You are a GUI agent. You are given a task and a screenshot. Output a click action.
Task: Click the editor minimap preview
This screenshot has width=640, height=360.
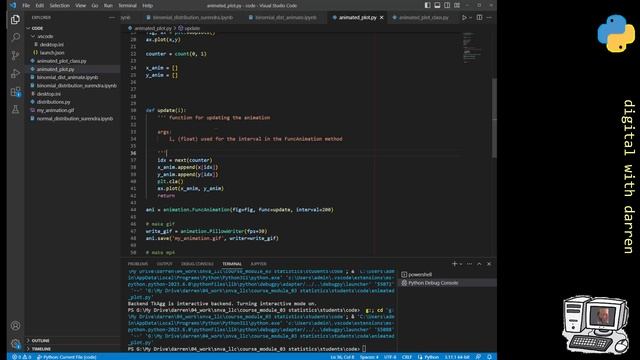[473, 48]
